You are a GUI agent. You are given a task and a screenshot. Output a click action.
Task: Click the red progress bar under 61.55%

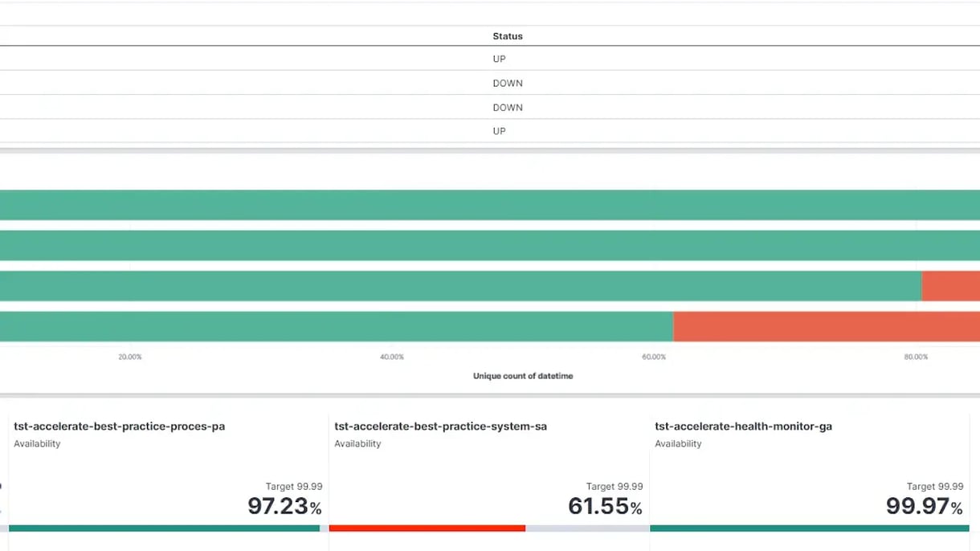pos(427,528)
